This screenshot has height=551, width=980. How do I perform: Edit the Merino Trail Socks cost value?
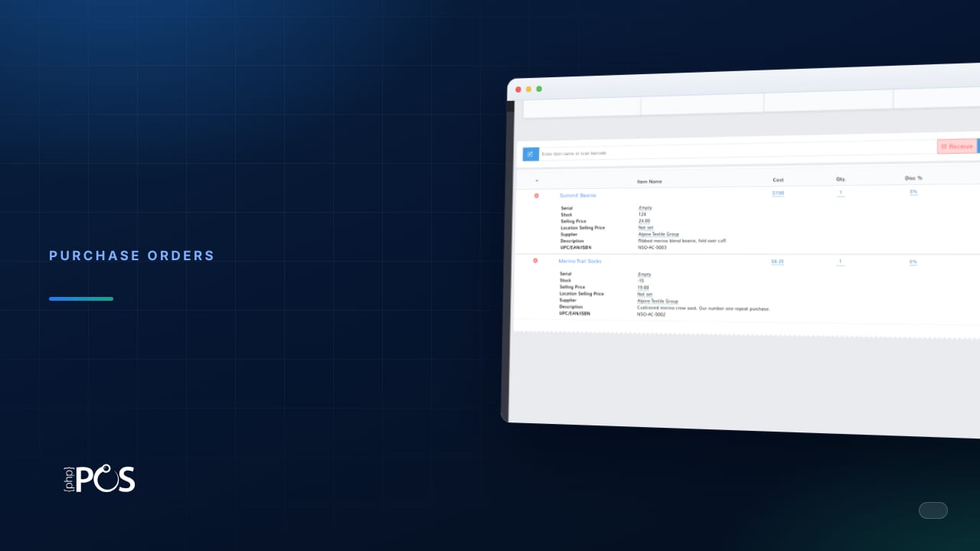tap(777, 261)
